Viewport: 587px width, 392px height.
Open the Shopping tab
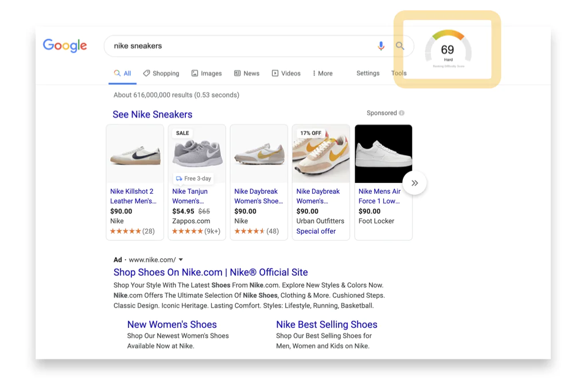[x=161, y=73]
